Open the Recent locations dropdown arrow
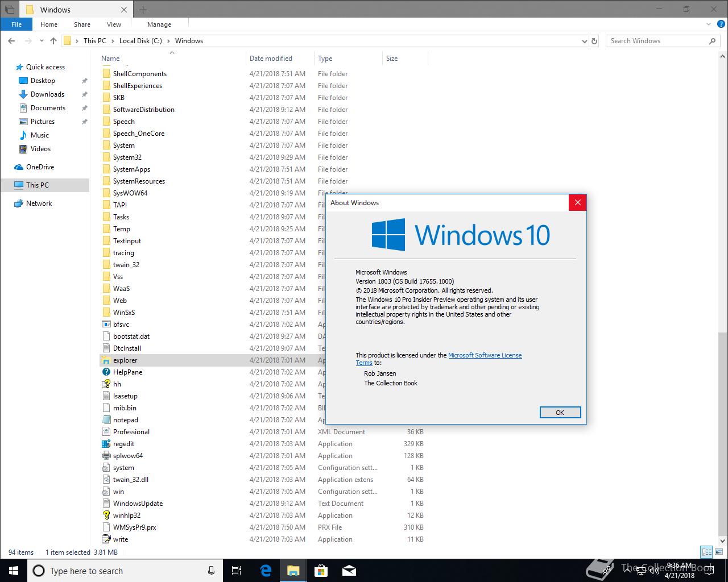Screen dimensions: 728x582 pyautogui.click(x=42, y=41)
